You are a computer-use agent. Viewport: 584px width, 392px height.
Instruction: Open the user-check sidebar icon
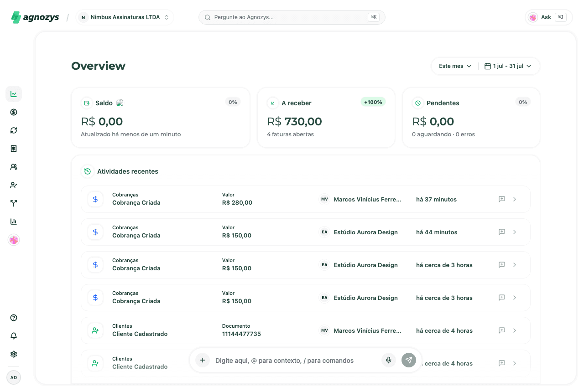click(14, 185)
